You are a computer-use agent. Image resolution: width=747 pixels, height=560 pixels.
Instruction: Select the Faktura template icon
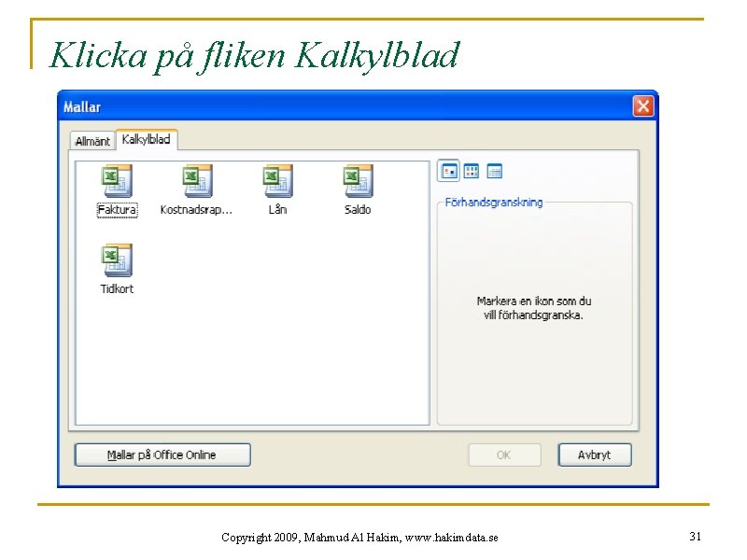point(118,181)
